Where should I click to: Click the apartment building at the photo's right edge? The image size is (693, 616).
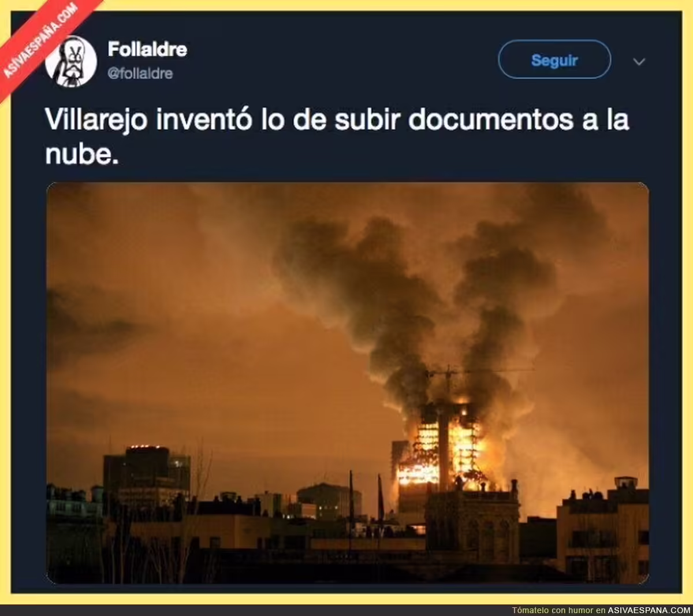[603, 529]
